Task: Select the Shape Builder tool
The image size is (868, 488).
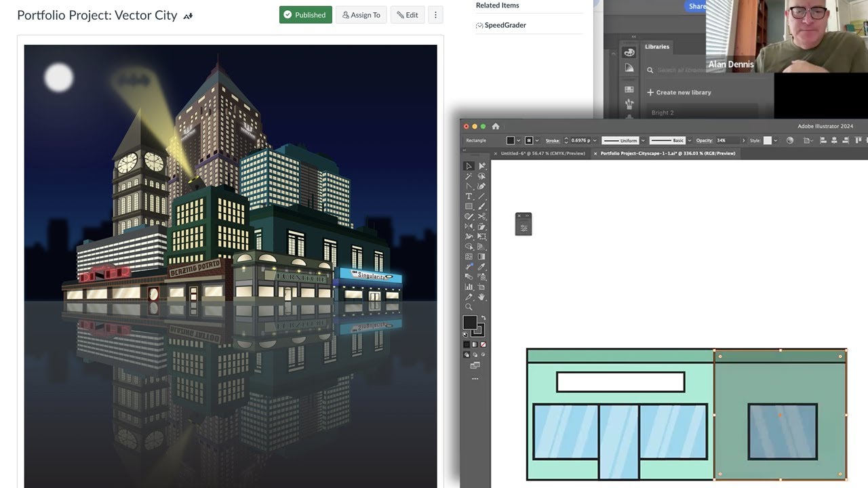Action: point(468,247)
